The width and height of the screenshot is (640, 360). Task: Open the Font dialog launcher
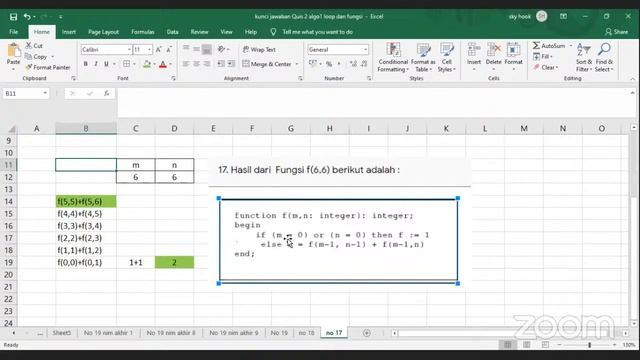point(173,78)
